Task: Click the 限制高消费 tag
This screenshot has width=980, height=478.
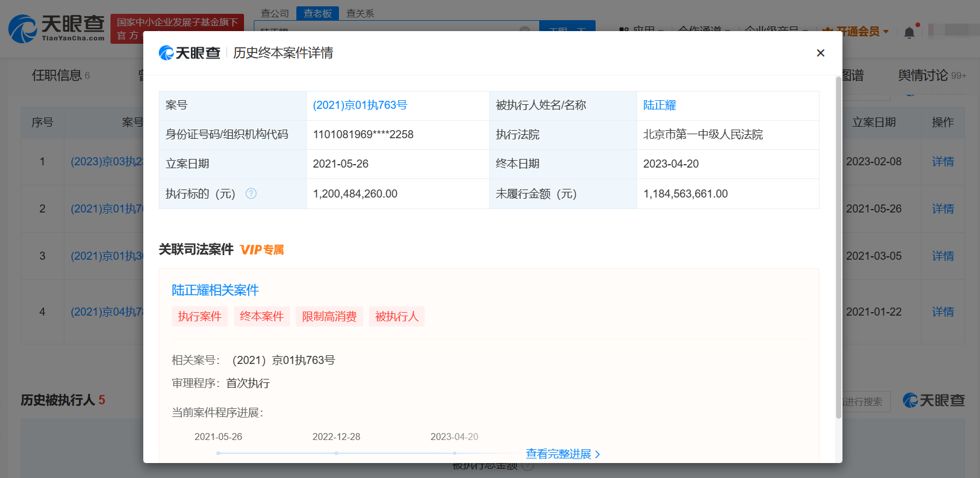Action: click(329, 316)
